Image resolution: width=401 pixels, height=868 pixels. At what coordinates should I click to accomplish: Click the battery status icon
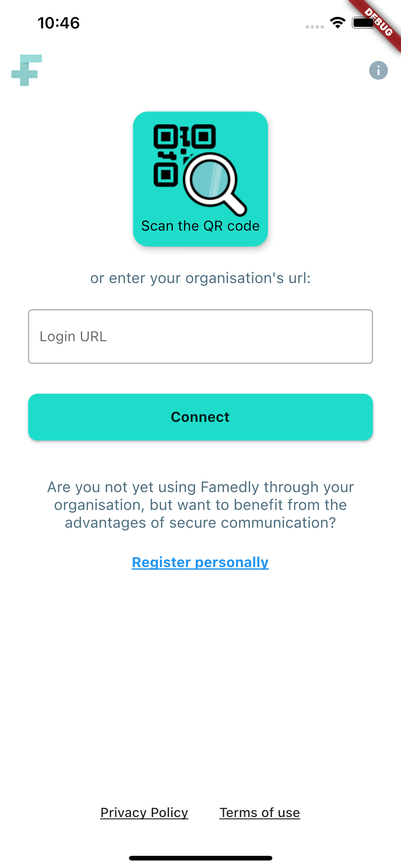363,22
